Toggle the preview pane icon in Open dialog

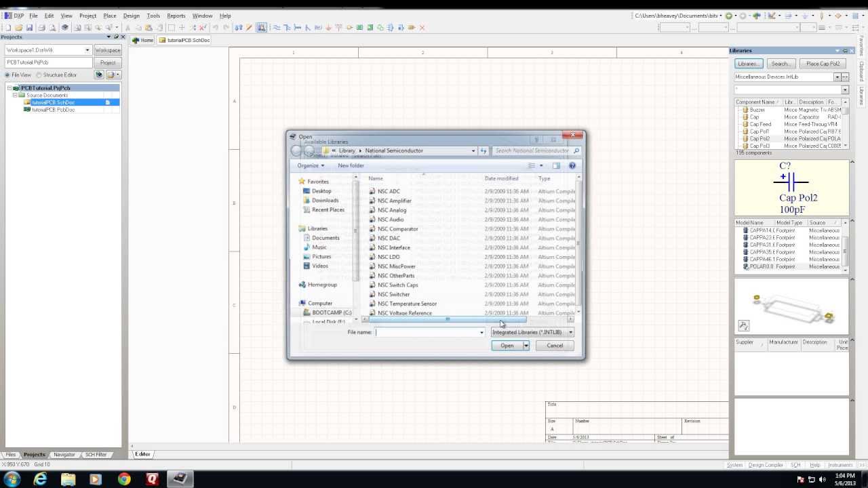click(x=556, y=165)
